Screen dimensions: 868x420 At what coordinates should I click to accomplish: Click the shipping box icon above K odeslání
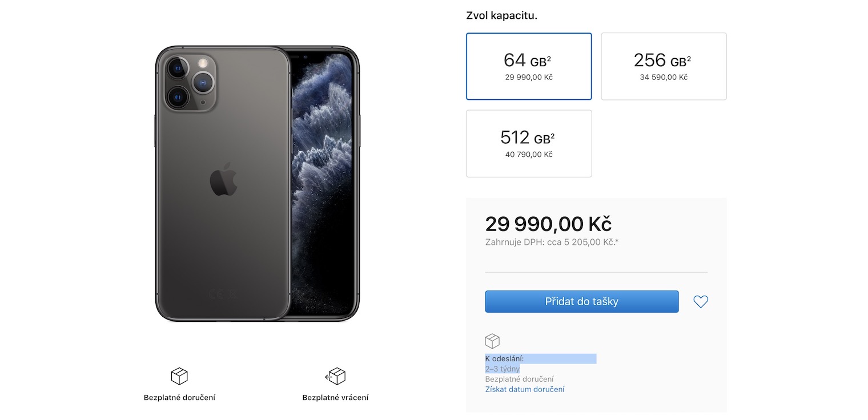tap(492, 341)
